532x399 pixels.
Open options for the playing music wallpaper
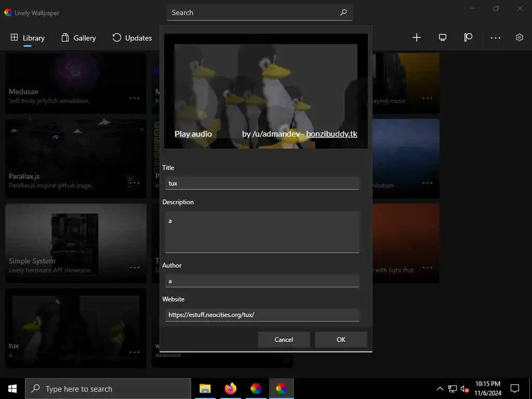[x=428, y=98]
